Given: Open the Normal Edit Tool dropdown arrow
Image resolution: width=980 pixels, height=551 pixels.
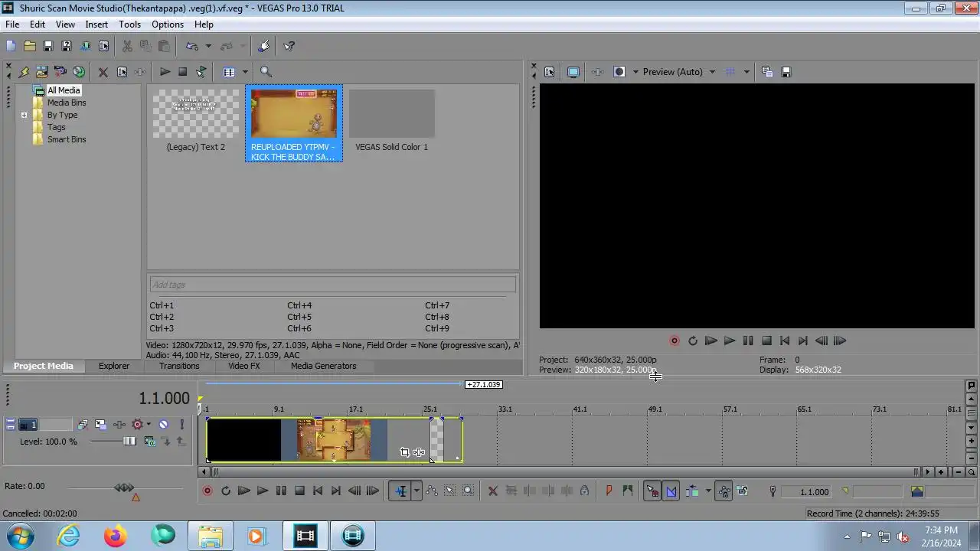Looking at the screenshot, I should pyautogui.click(x=416, y=491).
